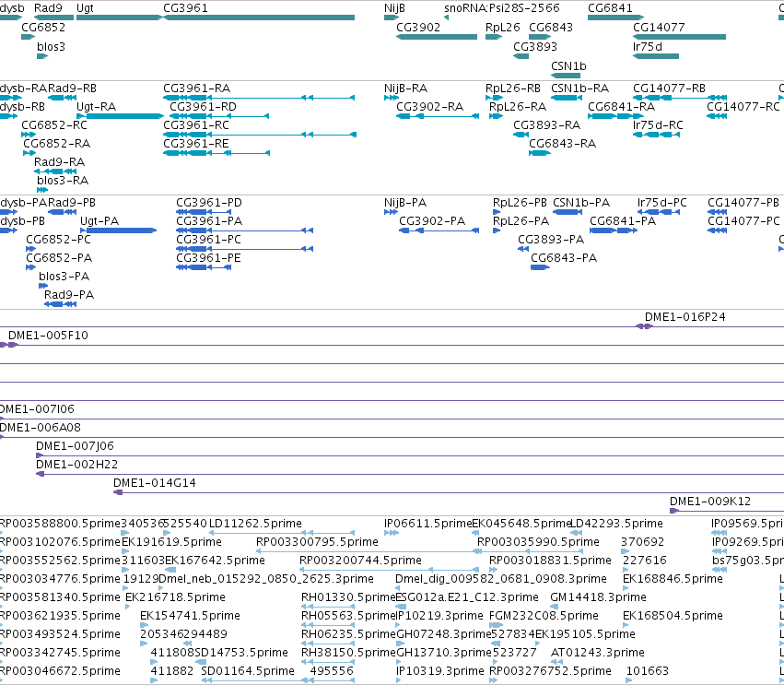Click the GM14418.3prime EST label

(x=598, y=597)
